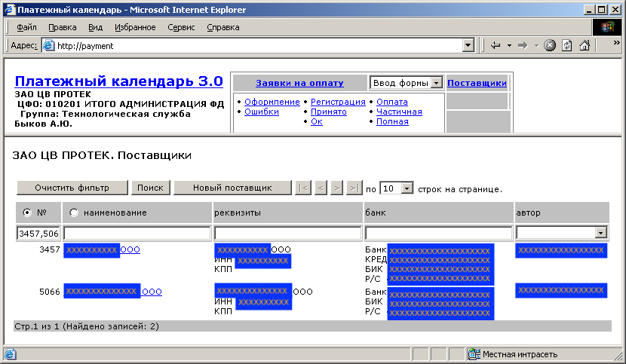Open the Вид menu
Image resolution: width=626 pixels, height=364 pixels.
(96, 28)
